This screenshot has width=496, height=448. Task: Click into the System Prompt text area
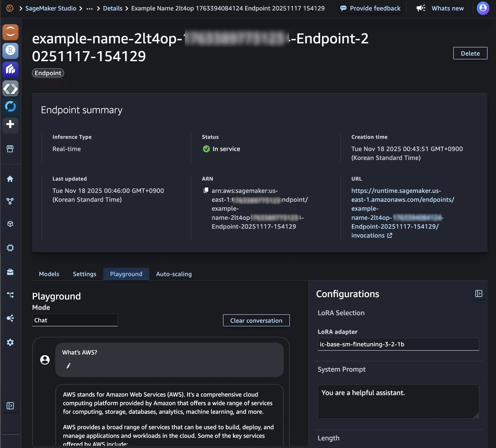click(x=398, y=401)
